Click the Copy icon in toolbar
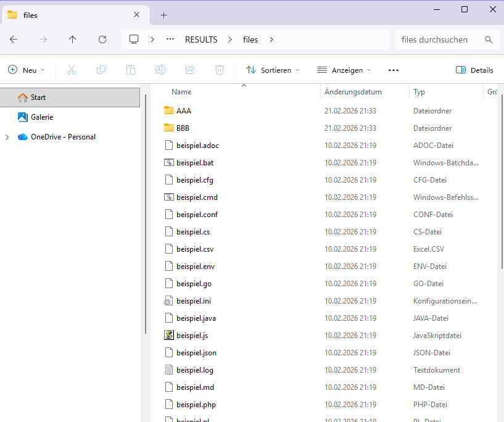Viewport: 504px width, 422px height. [x=101, y=70]
